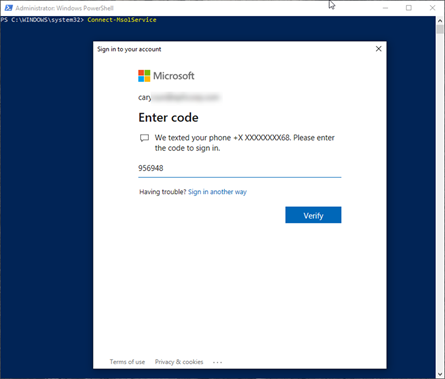Click the PowerShell vertical scrollbar thumb
This screenshot has height=379, width=445.
point(440,29)
